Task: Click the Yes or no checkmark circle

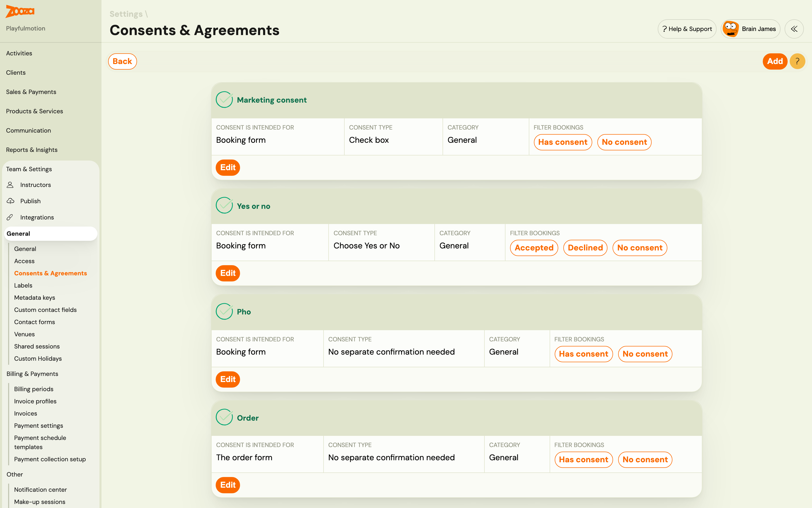Action: point(224,205)
